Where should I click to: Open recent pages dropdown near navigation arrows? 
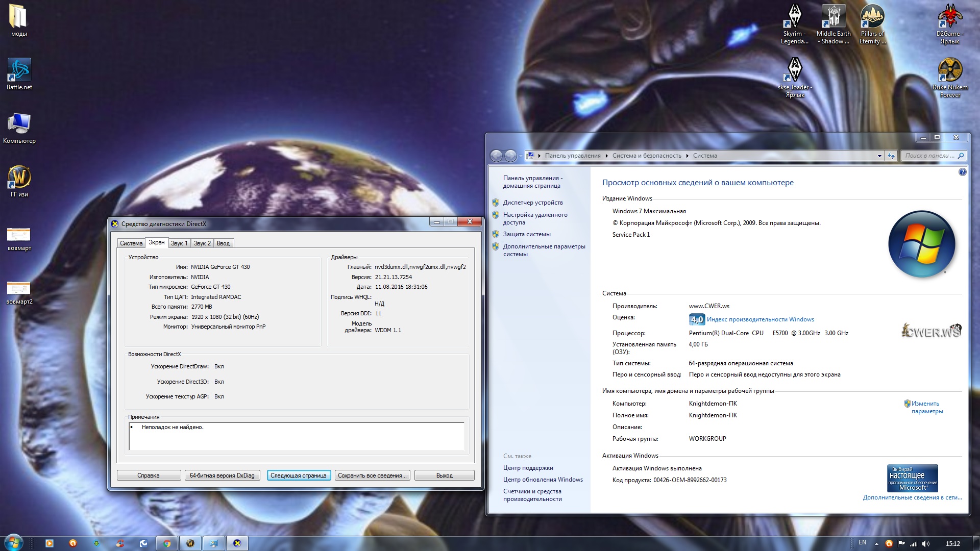[521, 156]
